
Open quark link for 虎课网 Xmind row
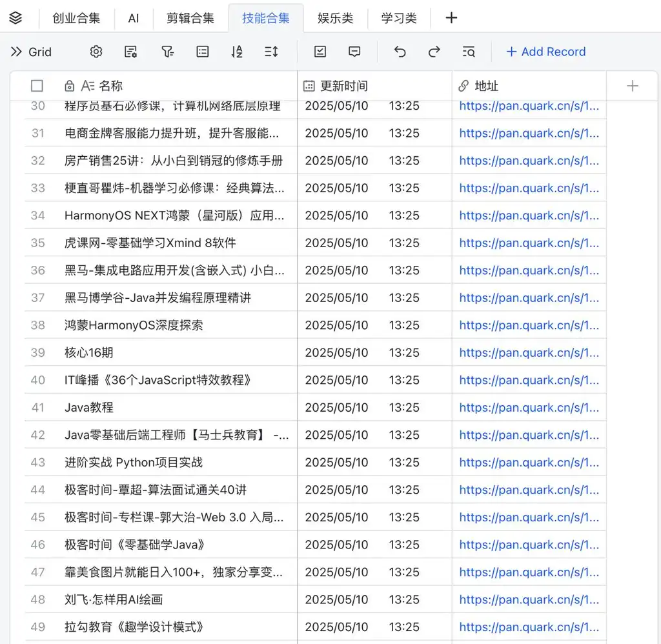(529, 243)
